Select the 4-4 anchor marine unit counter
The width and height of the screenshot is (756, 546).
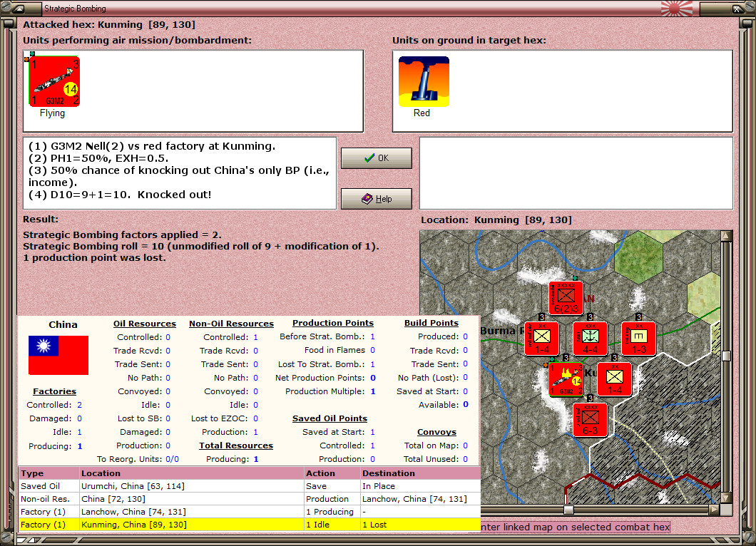pos(590,339)
